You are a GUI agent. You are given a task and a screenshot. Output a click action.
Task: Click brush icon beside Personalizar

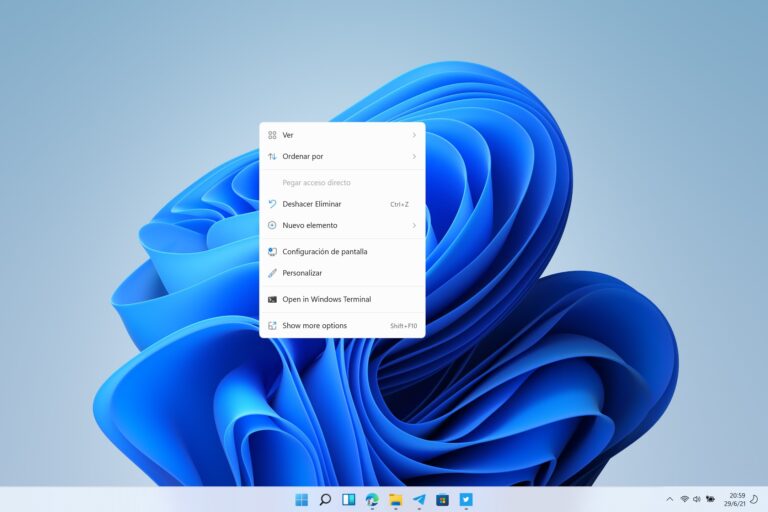[x=272, y=273]
